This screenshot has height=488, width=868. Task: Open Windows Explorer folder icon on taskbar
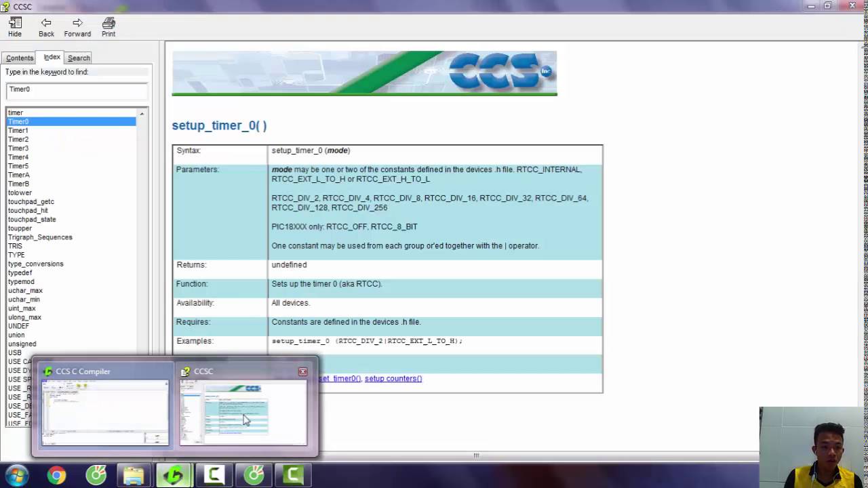(134, 475)
